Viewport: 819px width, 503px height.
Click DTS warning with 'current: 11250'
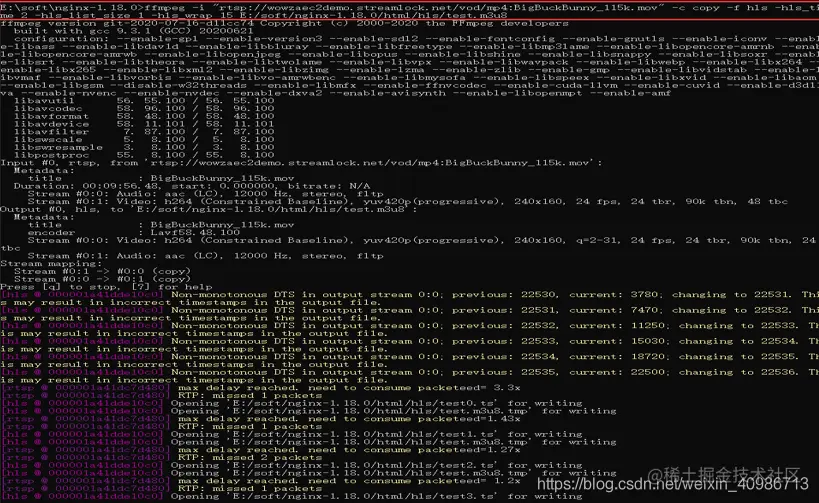tap(410, 330)
